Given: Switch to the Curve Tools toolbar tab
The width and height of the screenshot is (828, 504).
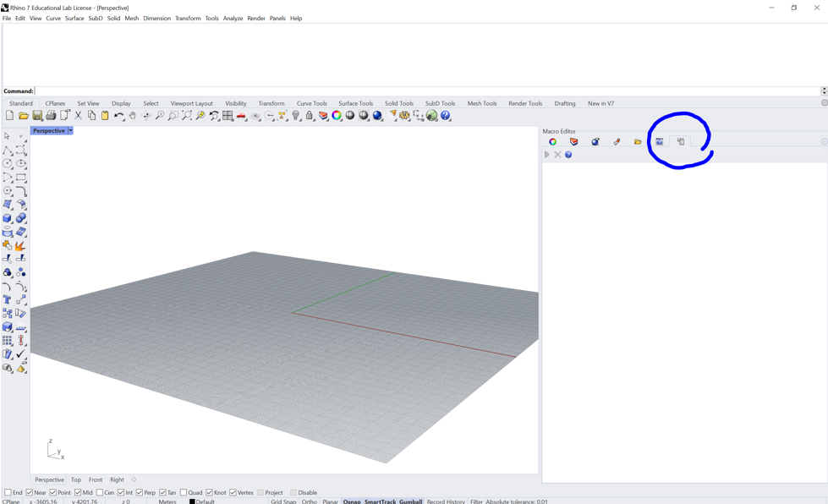Looking at the screenshot, I should click(311, 103).
